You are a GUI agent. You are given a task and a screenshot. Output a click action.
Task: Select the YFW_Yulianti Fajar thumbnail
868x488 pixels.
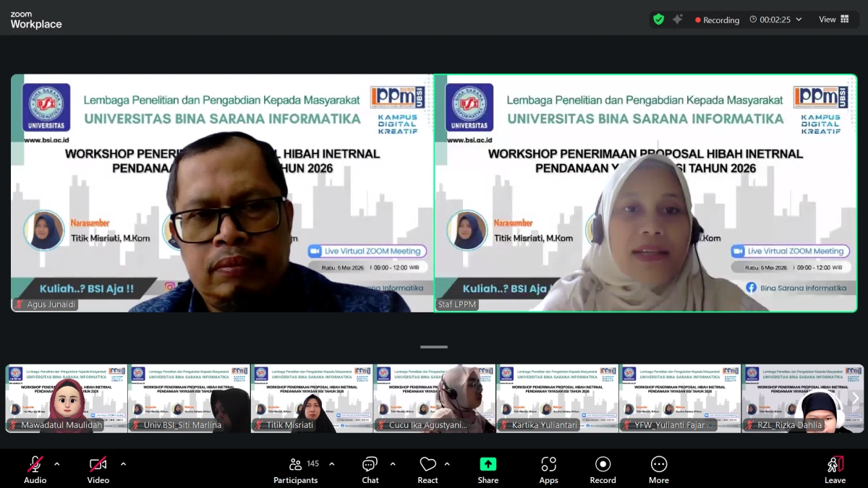(680, 398)
